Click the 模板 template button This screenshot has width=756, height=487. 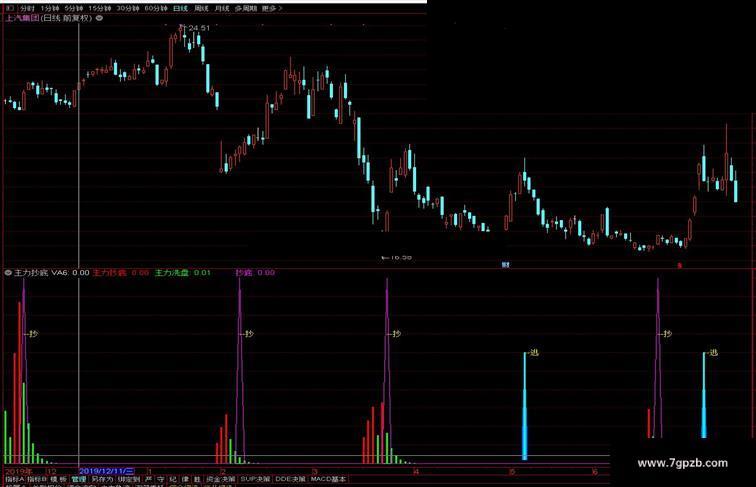coord(59,479)
